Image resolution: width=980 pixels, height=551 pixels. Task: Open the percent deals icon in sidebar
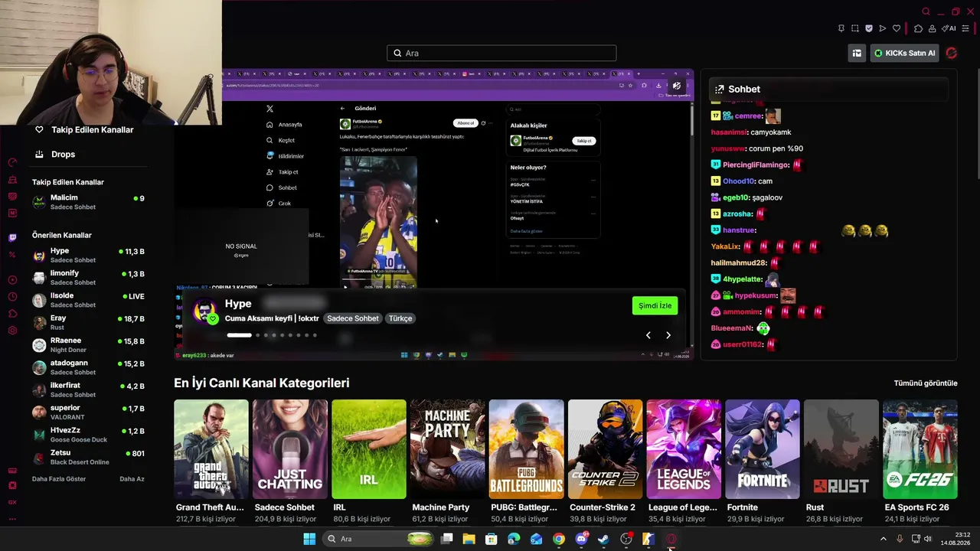coord(12,255)
